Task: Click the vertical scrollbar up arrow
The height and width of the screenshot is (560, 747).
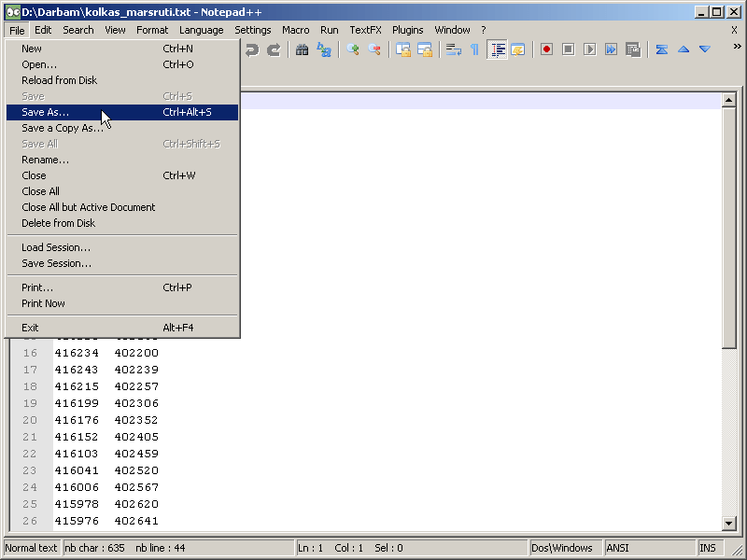Action: point(728,100)
